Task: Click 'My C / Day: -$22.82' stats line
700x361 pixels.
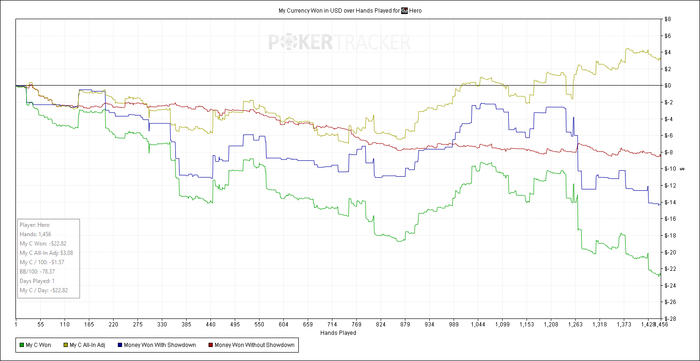Action: point(43,290)
